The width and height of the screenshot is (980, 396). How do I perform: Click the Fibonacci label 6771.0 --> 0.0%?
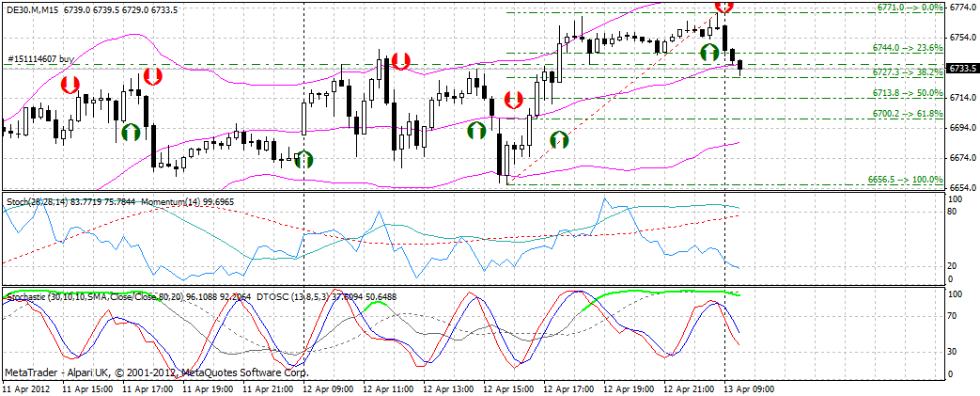910,7
